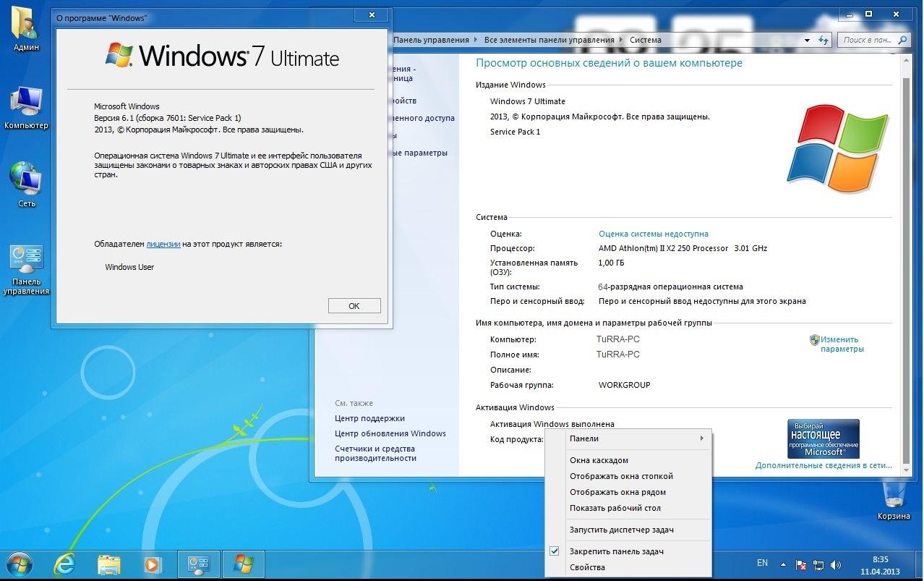This screenshot has height=581, width=924.
Task: Toggle 'Закрепить панель задач' checked item
Action: pos(617,551)
